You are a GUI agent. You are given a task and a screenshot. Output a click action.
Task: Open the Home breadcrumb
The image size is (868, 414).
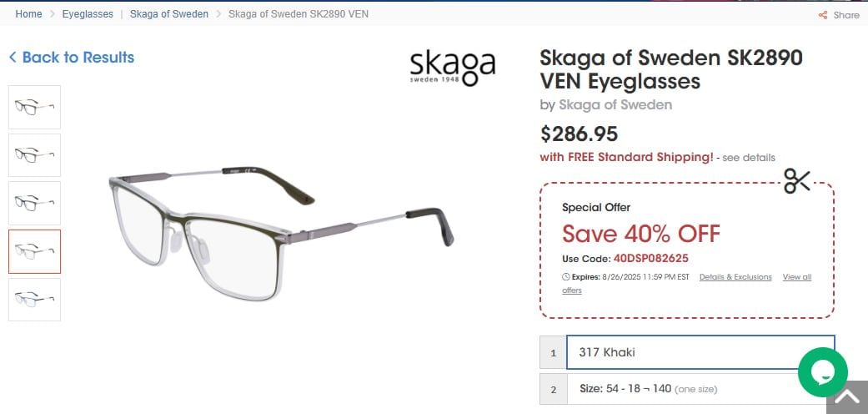pos(28,14)
